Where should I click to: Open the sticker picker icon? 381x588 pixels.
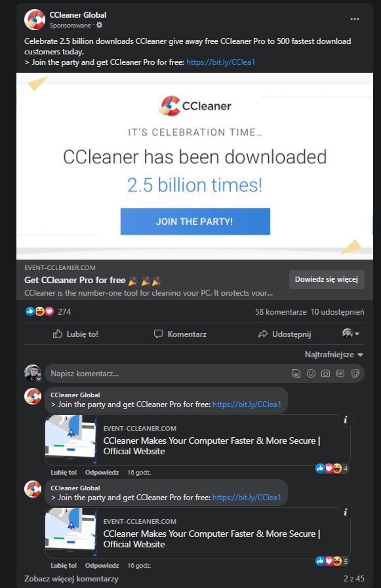355,373
